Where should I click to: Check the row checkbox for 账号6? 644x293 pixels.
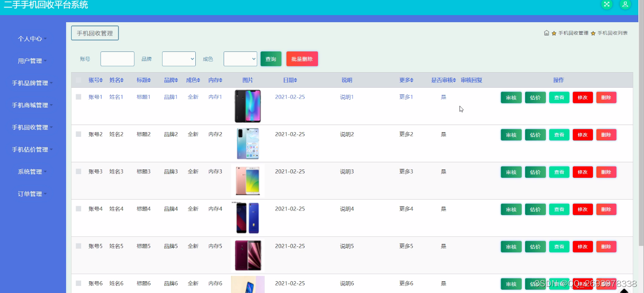(x=78, y=283)
